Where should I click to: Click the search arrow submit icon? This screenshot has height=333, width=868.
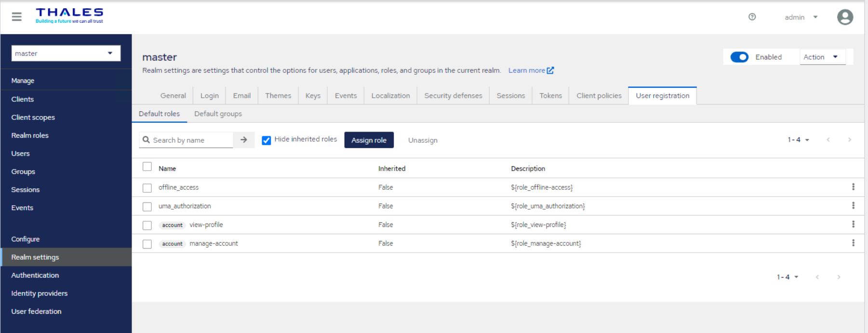tap(244, 140)
